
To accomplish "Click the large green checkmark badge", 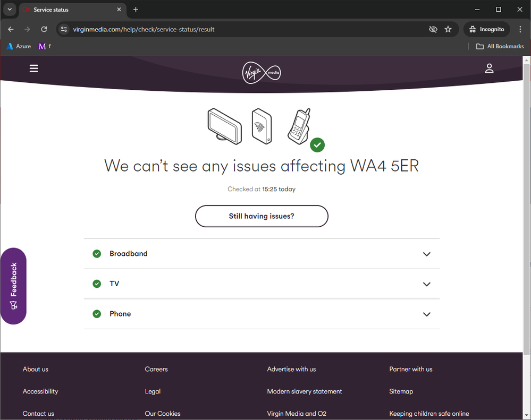I will pos(317,145).
